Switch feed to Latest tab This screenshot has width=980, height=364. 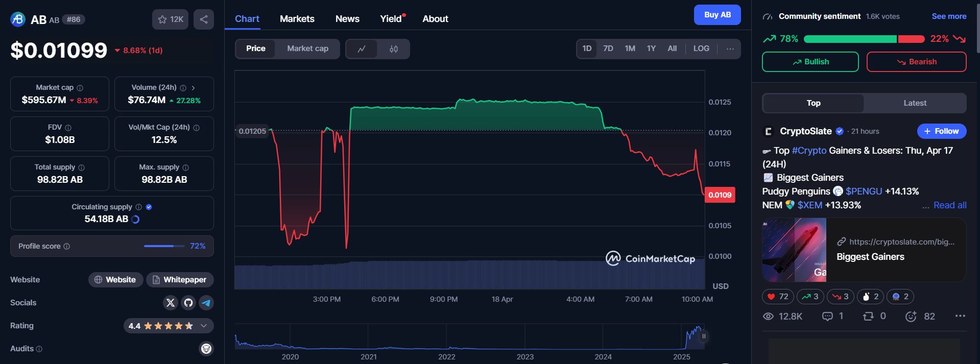[915, 103]
